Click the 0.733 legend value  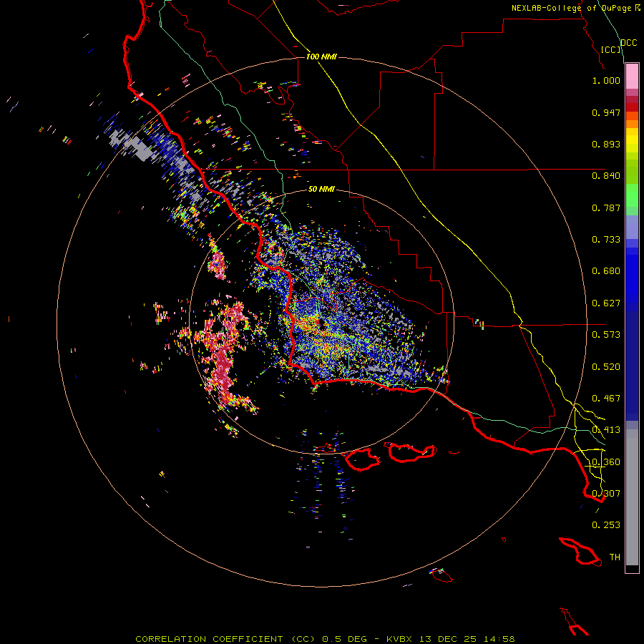(x=606, y=240)
